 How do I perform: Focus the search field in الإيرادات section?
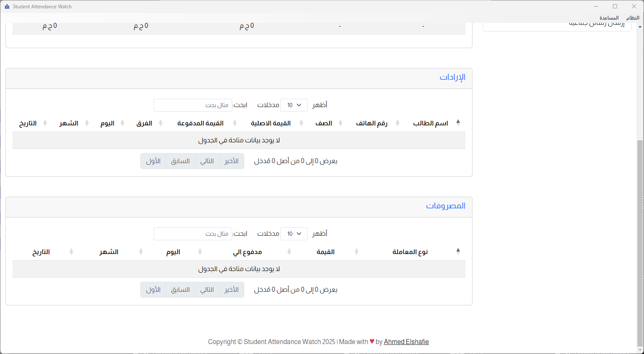[x=193, y=105]
